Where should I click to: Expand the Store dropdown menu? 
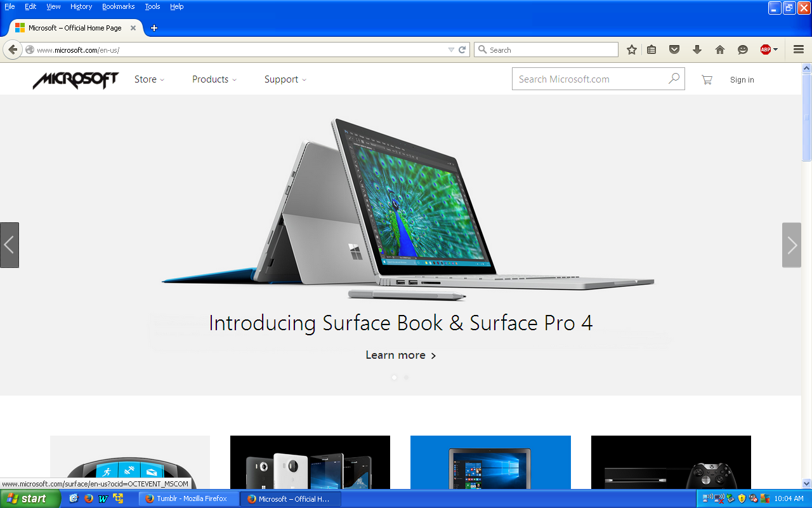[149, 79]
